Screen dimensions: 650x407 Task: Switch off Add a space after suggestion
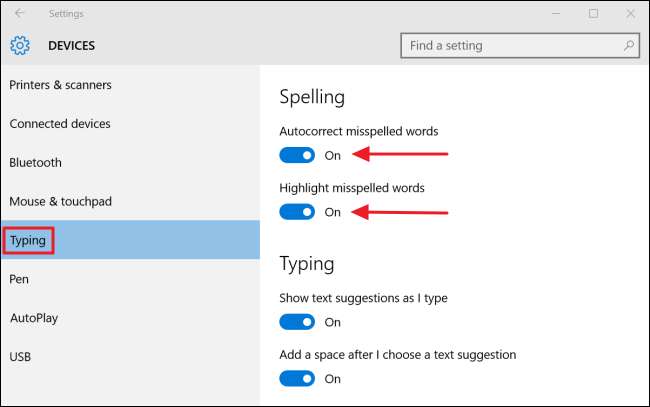(297, 378)
